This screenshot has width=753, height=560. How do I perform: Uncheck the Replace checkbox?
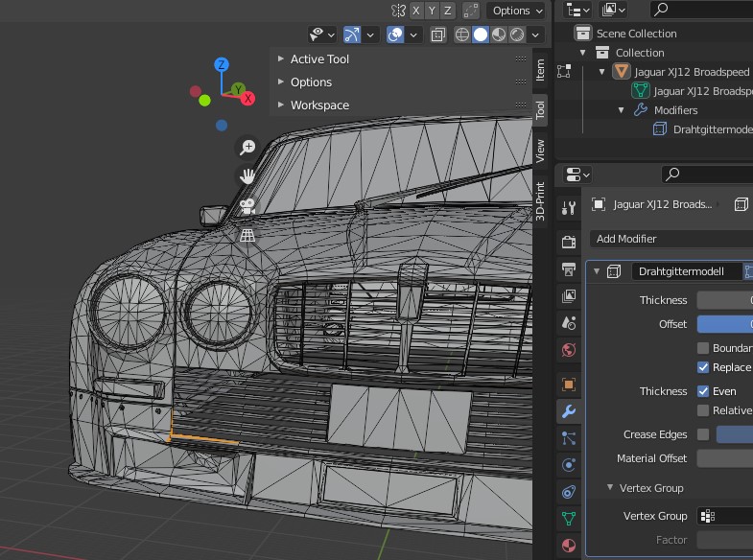point(703,367)
